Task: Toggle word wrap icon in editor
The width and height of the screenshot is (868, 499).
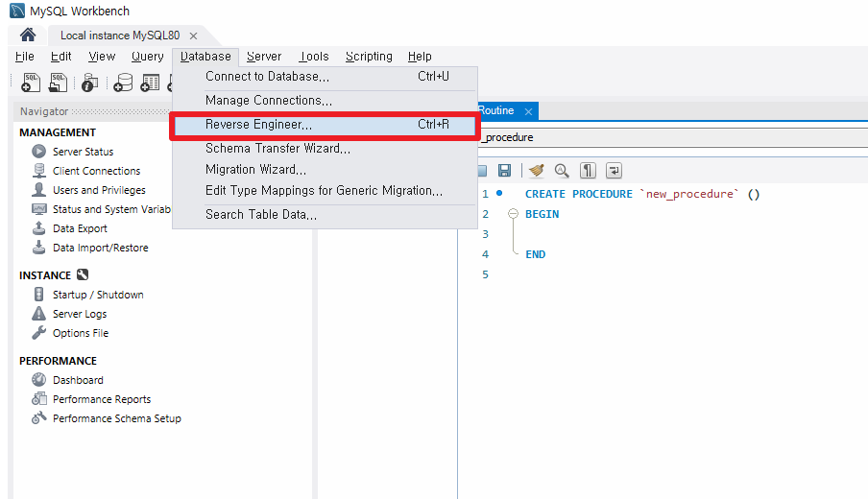Action: [614, 171]
